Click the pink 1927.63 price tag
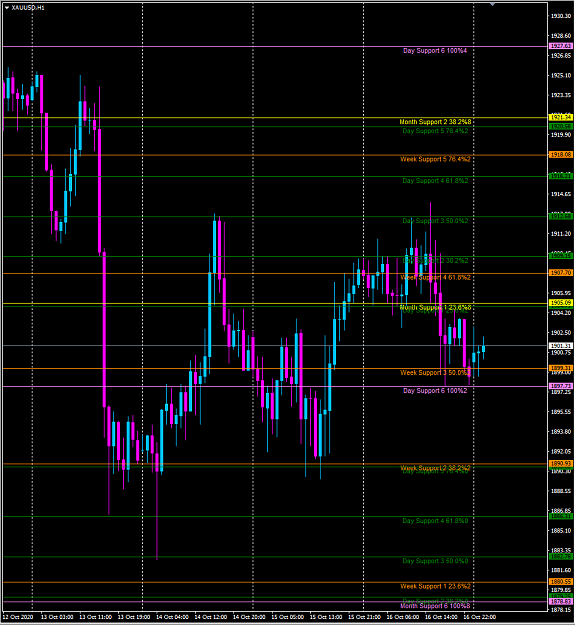Image resolution: width=575 pixels, height=625 pixels. click(561, 46)
